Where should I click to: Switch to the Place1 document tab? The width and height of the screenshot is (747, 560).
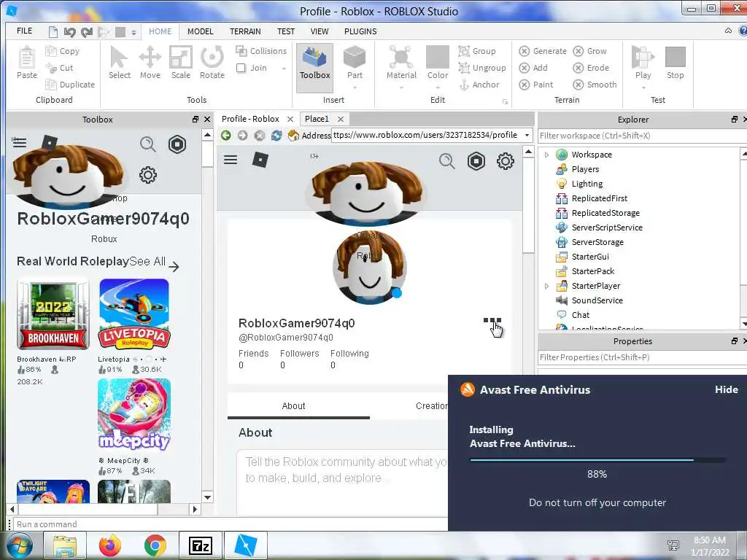pos(317,119)
